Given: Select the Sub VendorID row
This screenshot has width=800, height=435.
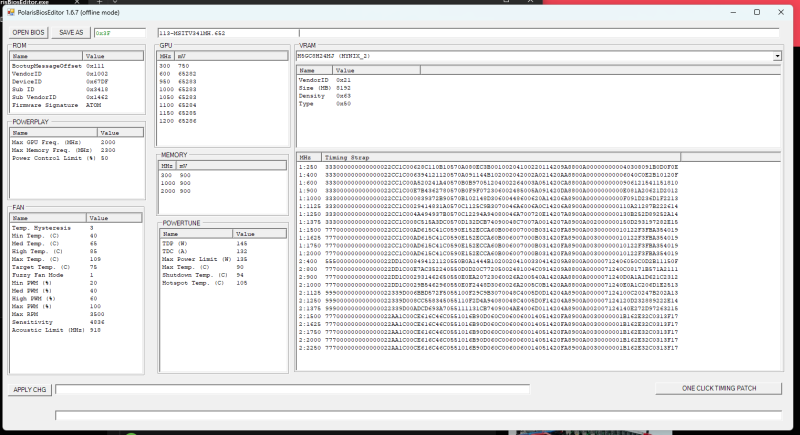Looking at the screenshot, I should point(77,97).
